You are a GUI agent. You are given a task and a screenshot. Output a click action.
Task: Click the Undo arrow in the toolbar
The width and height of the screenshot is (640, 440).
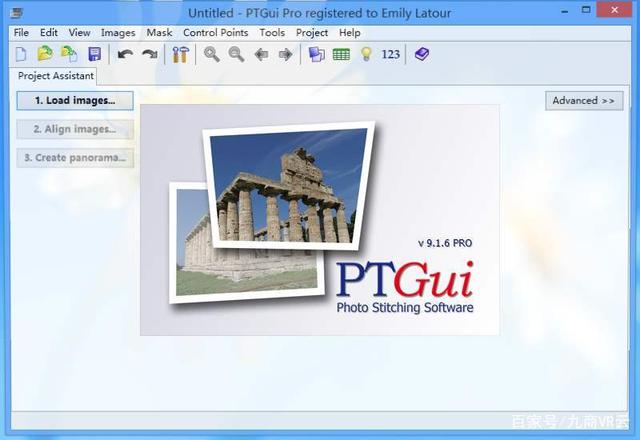(x=125, y=54)
